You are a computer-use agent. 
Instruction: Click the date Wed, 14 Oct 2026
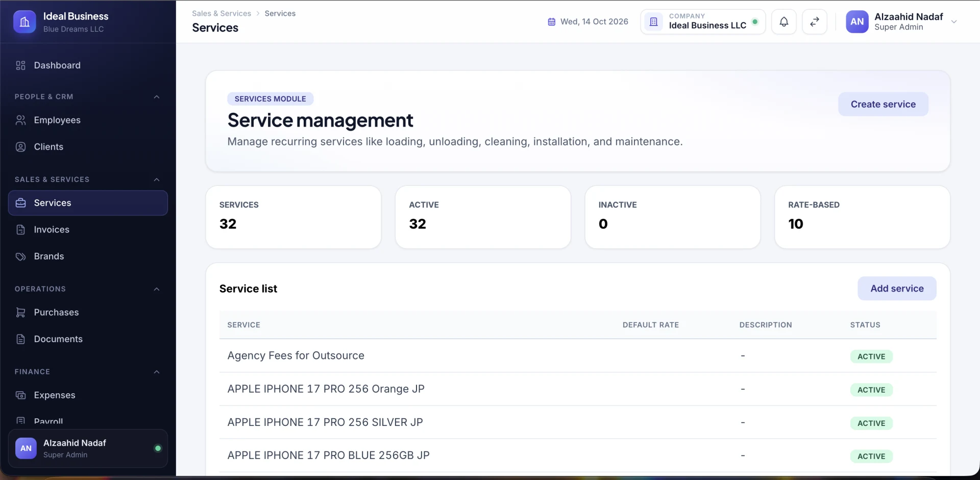(594, 22)
